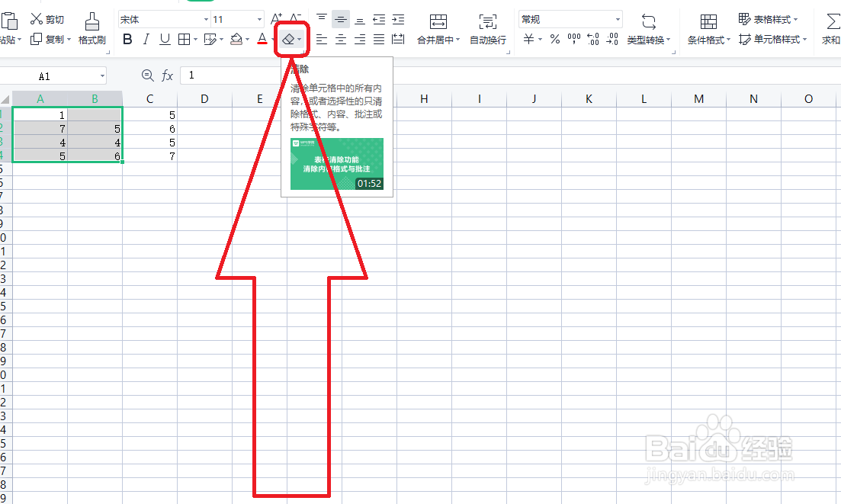Click the Cut (剪切) scissors button

click(x=47, y=19)
